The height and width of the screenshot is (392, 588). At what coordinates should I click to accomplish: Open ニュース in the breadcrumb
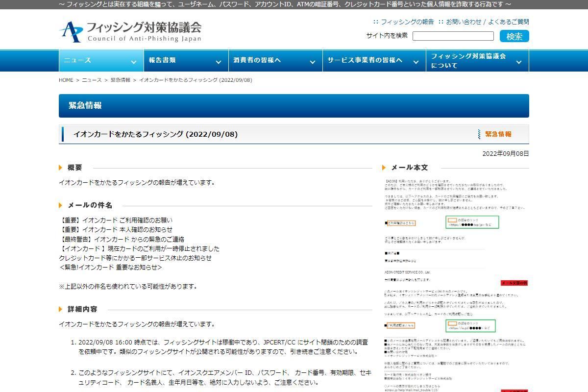pyautogui.click(x=92, y=80)
